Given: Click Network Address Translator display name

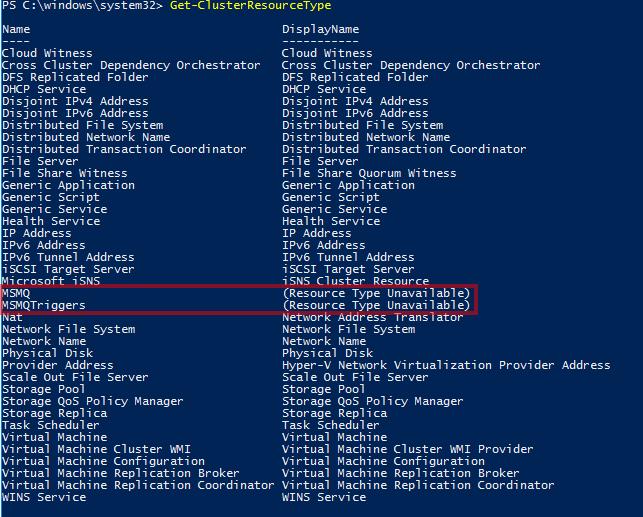Looking at the screenshot, I should (372, 317).
